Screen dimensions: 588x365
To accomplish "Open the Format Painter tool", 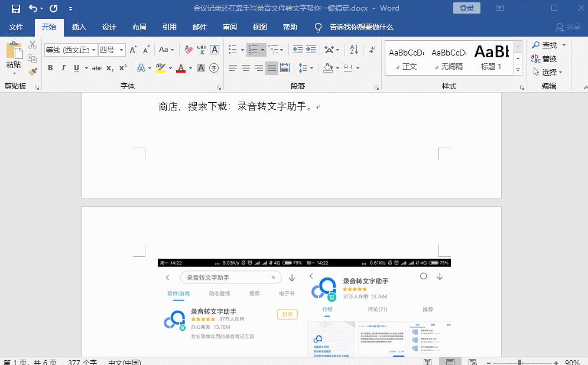I will (33, 72).
